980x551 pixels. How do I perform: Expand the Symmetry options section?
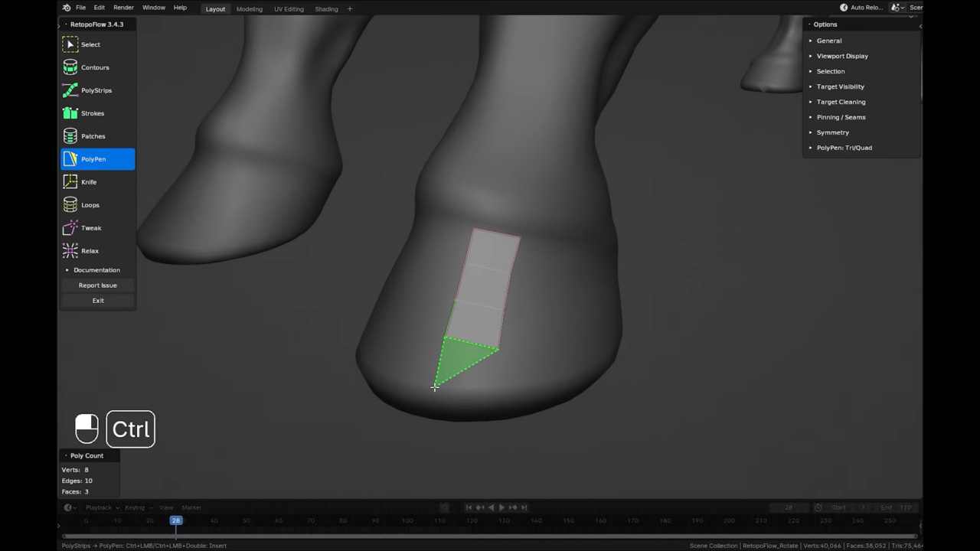click(x=833, y=132)
